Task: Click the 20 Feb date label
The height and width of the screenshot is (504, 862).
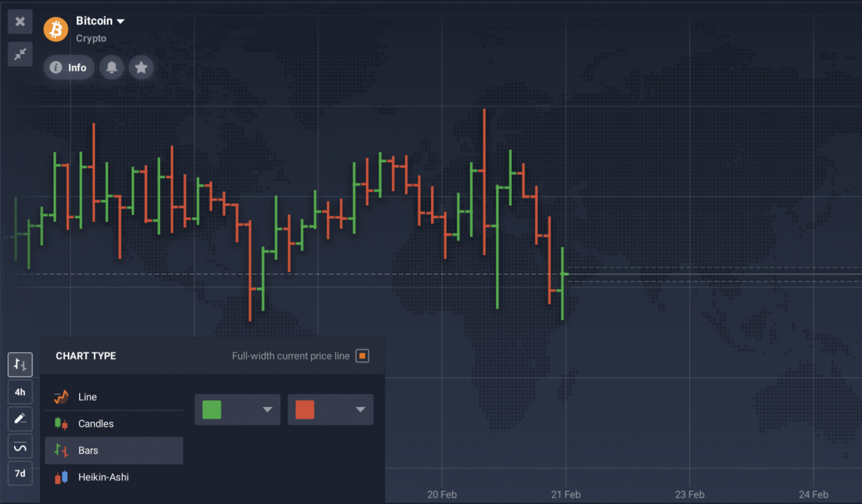Action: [442, 494]
